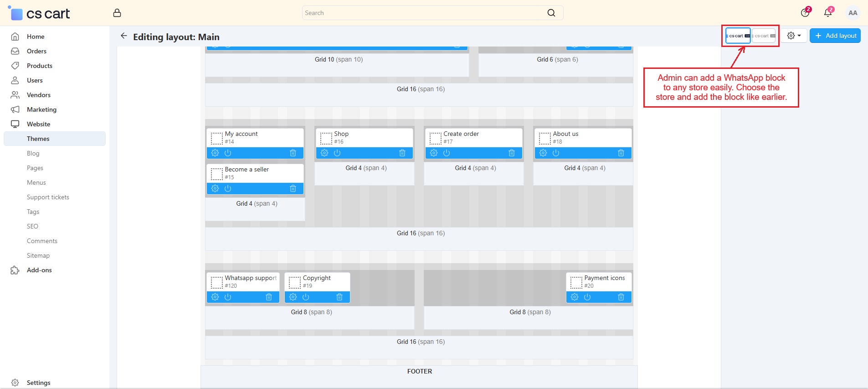Select the second cs cart store thumbnail
Image resolution: width=868 pixels, height=389 pixels.
(764, 36)
